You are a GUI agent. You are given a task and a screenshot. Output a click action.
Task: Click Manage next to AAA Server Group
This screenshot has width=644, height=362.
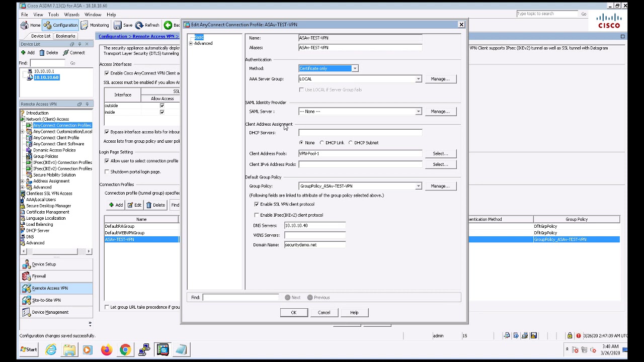(440, 79)
